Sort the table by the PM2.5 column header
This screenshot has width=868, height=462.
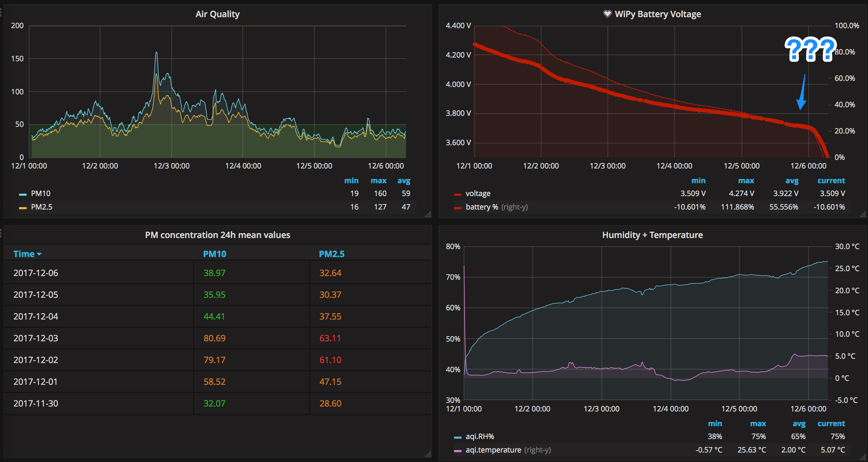point(331,254)
